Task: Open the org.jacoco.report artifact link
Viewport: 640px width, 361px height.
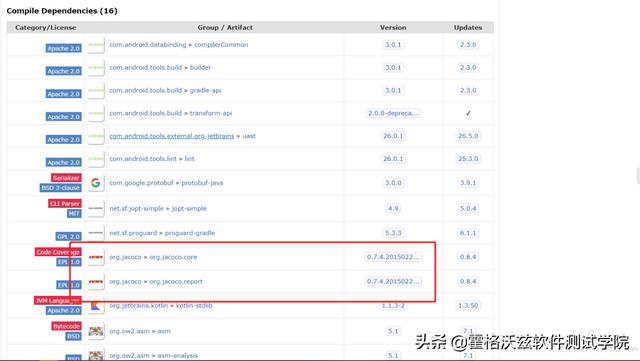Action: 176,281
